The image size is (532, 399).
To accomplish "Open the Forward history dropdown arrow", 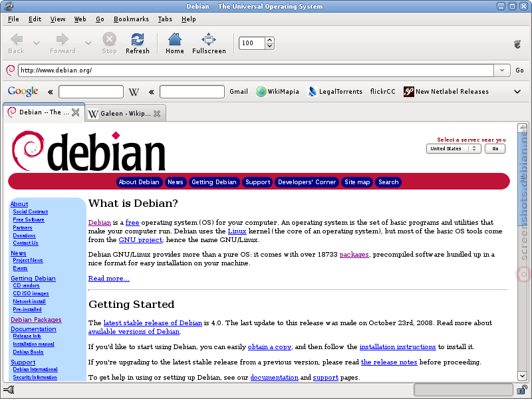I will [88, 43].
